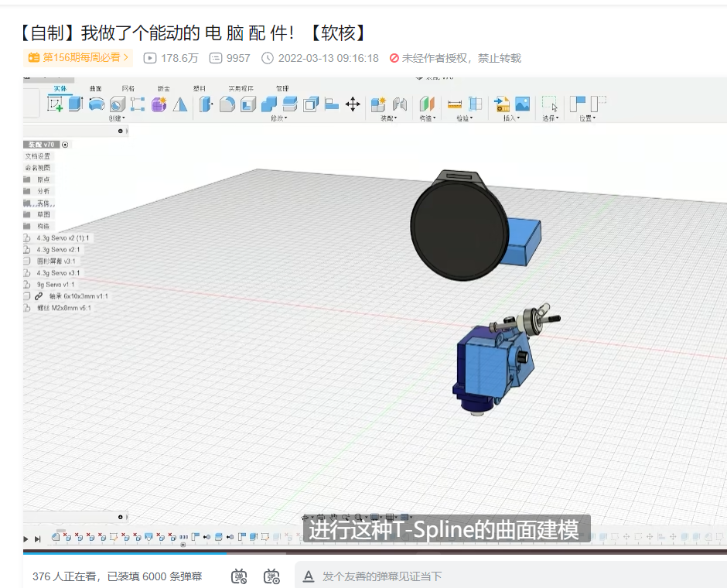The width and height of the screenshot is (727, 588).
Task: Select the Section Analysis tool
Action: 476,104
